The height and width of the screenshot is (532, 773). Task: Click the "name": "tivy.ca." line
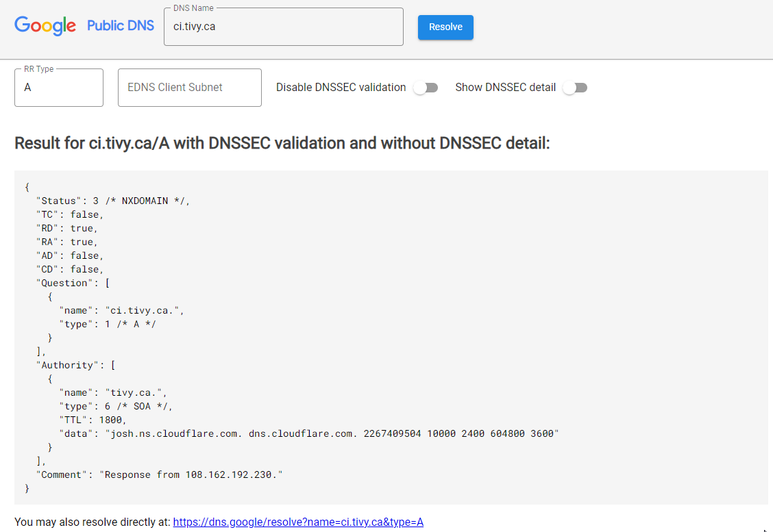click(x=113, y=393)
